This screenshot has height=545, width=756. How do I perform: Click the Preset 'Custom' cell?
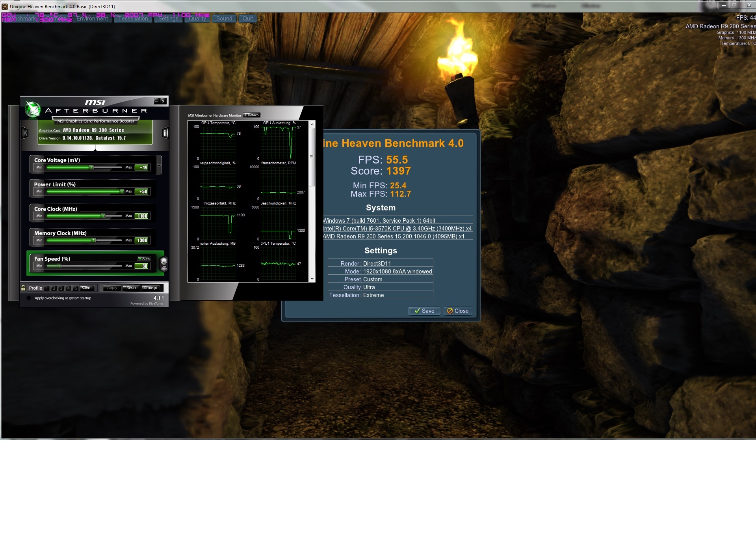click(398, 279)
